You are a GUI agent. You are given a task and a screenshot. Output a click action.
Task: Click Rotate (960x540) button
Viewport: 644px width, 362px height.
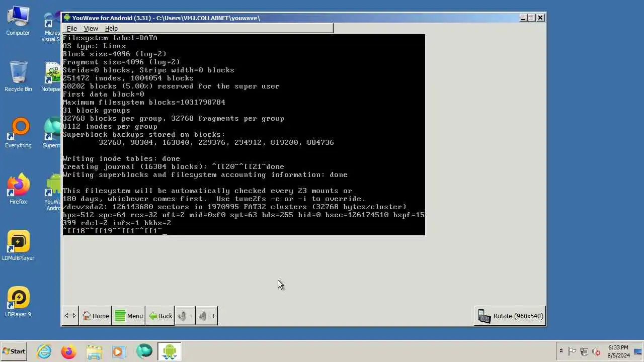(x=510, y=316)
